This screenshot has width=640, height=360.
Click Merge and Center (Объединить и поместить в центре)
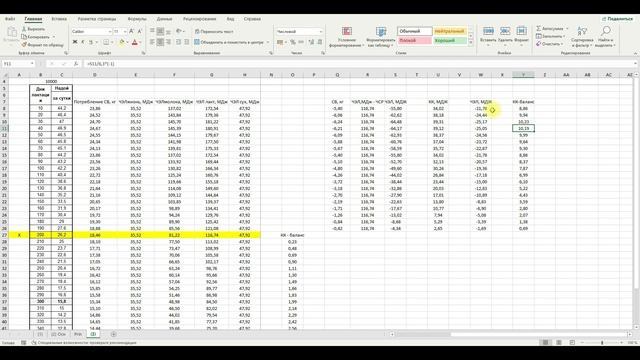coord(229,42)
